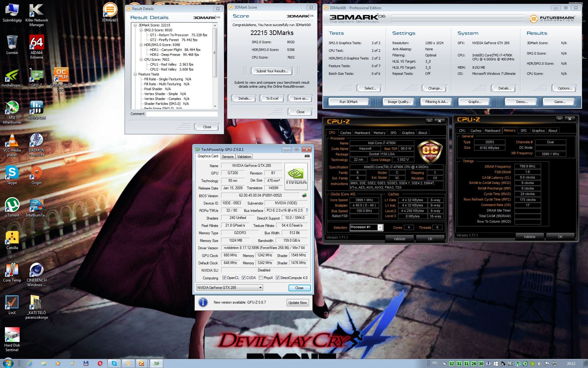The image size is (588, 368).
Task: Switch to the Sensors tab in GPU-Z
Action: point(228,156)
